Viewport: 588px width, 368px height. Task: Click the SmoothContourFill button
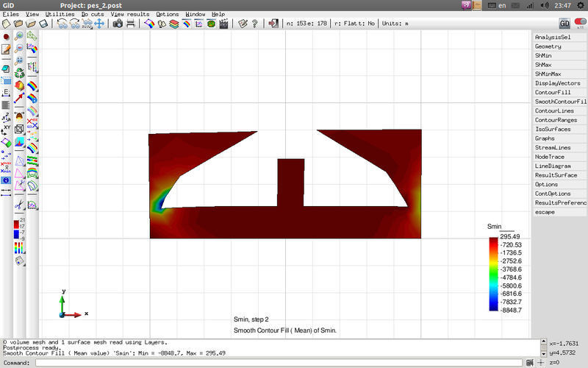tap(560, 102)
